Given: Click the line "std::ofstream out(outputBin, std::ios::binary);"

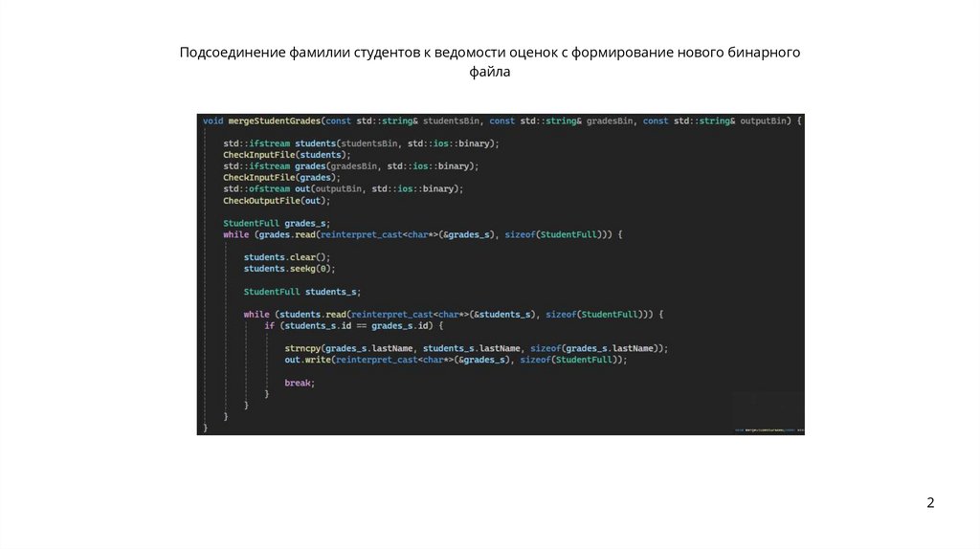Looking at the screenshot, I should 343,188.
